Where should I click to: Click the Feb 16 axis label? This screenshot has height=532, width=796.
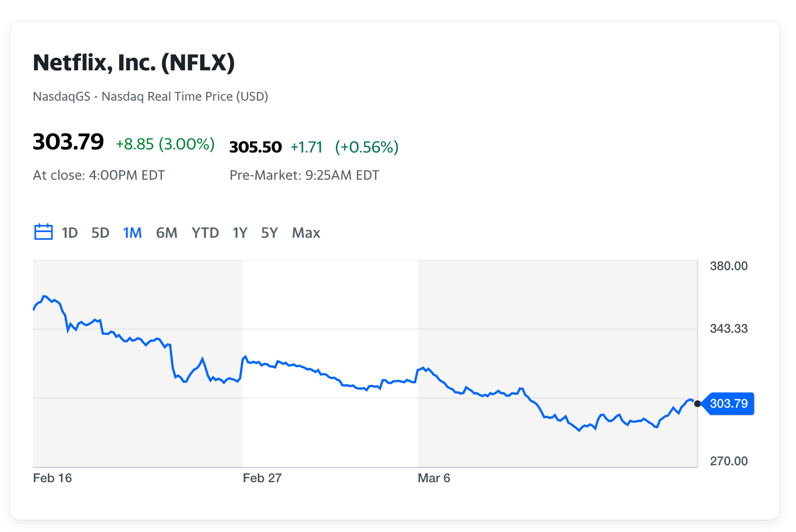[x=52, y=478]
